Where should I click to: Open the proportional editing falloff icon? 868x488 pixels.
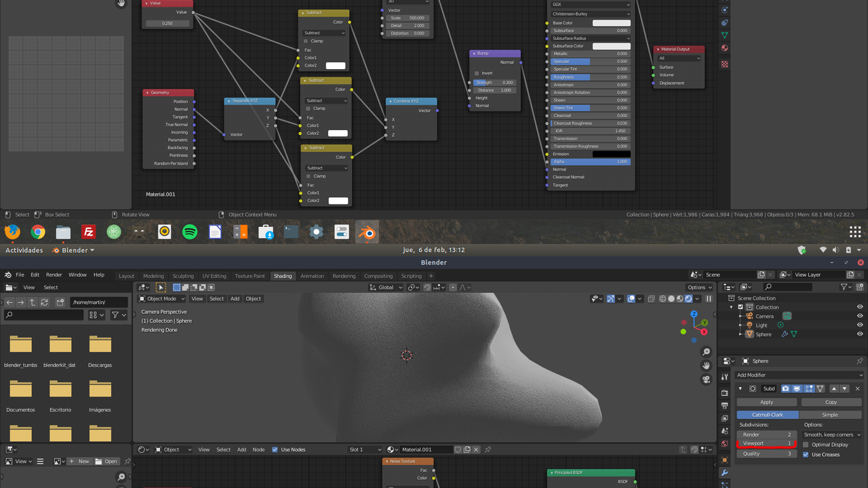[464, 287]
